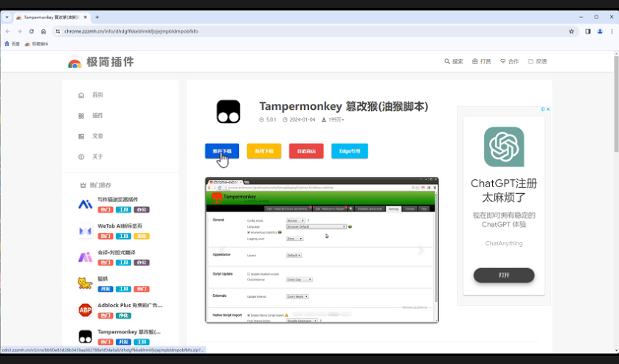
Task: Click the ad info icon
Action: click(543, 109)
